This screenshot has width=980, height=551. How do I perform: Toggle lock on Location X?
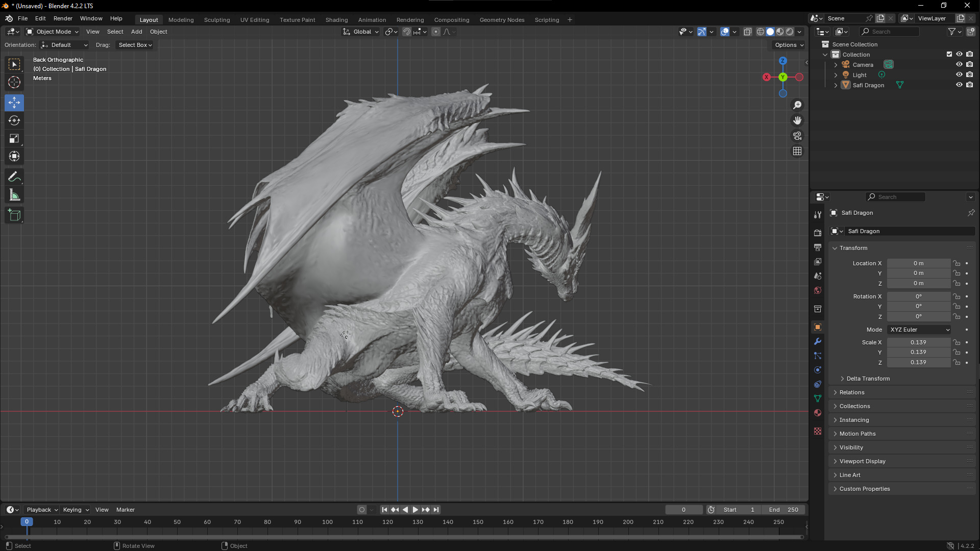(957, 263)
